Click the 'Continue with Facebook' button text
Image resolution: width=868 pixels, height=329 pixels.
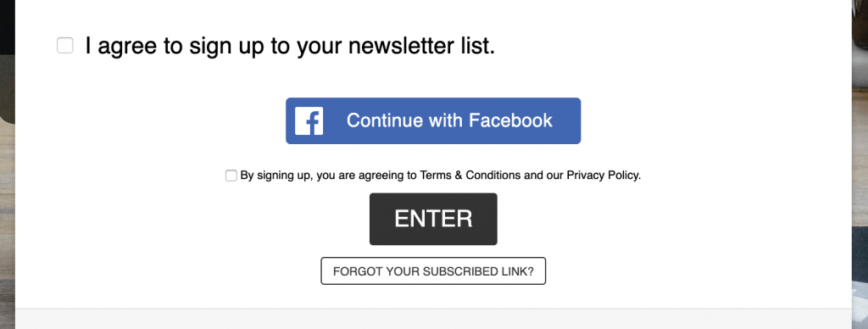point(449,120)
